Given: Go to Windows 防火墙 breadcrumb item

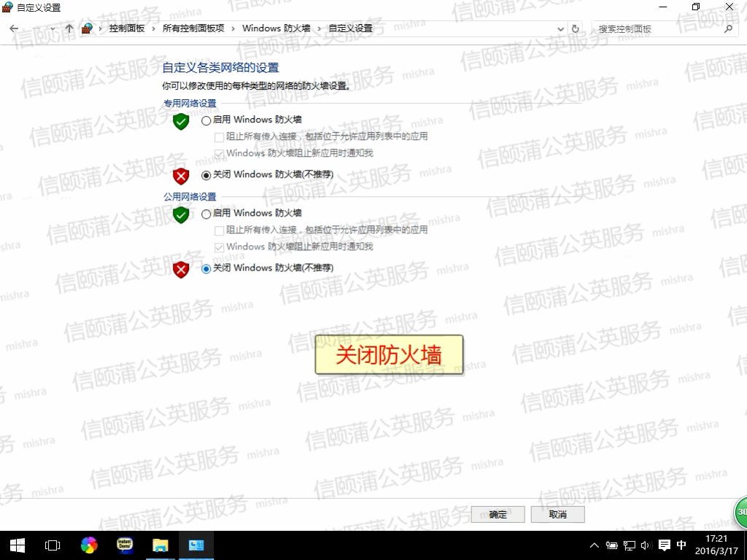Looking at the screenshot, I should click(x=276, y=28).
